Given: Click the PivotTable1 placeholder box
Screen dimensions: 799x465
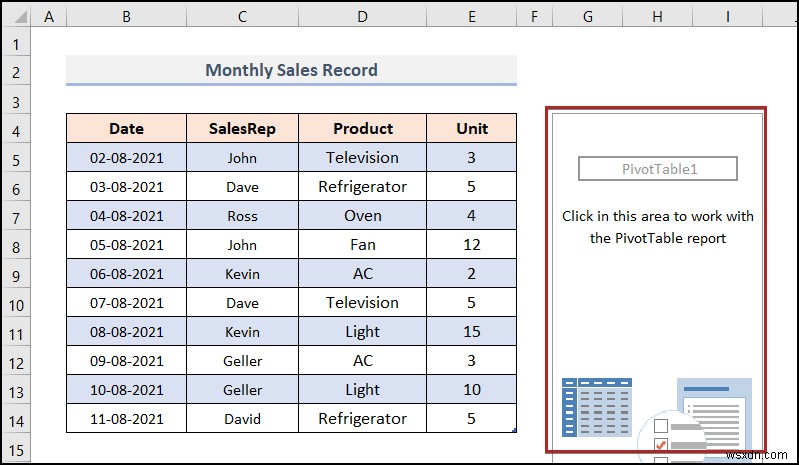Looking at the screenshot, I should point(658,169).
